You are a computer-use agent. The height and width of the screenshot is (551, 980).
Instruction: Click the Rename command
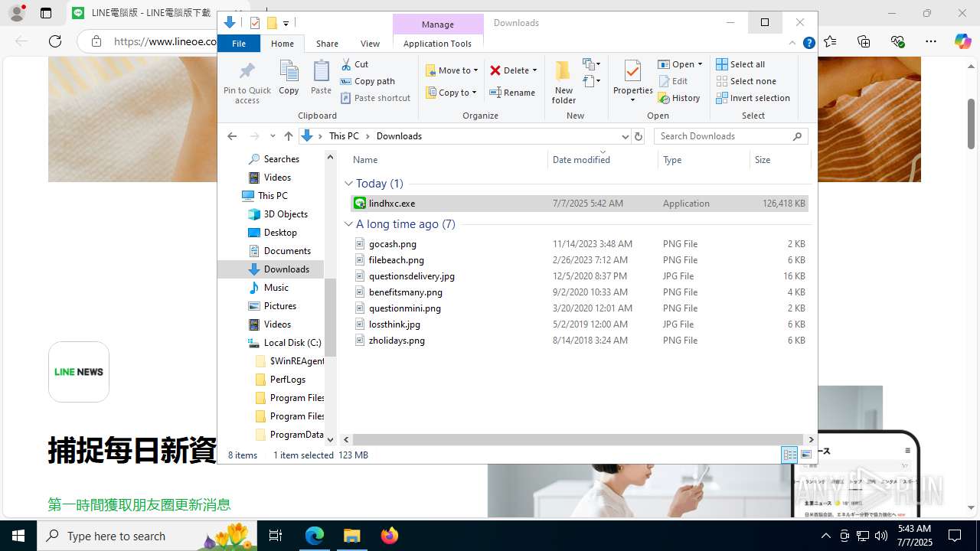pyautogui.click(x=511, y=93)
